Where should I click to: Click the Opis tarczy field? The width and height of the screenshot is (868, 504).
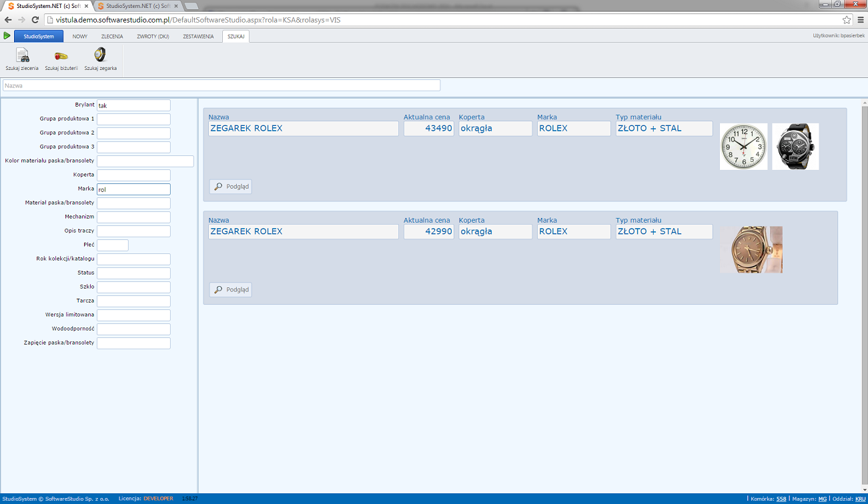click(133, 231)
